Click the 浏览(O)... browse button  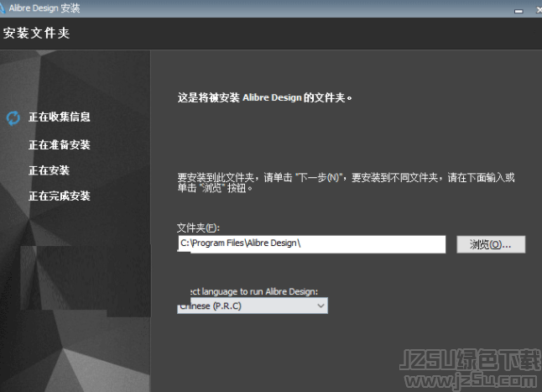click(x=491, y=244)
